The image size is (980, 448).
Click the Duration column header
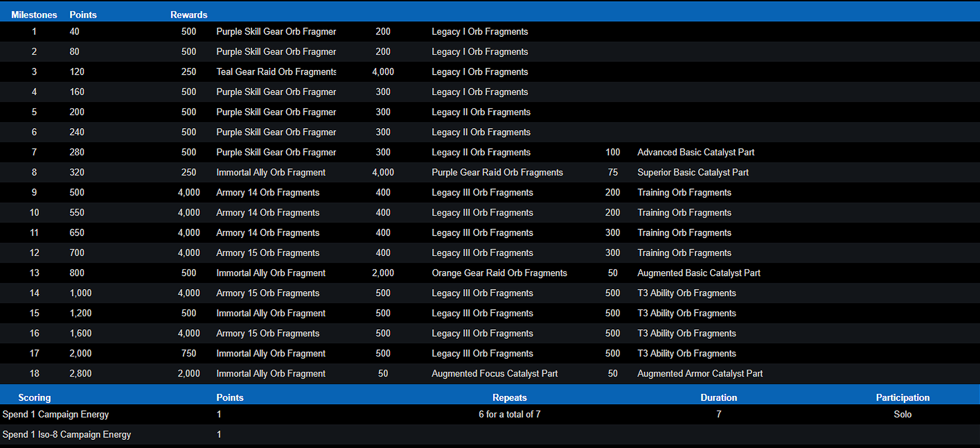pos(718,397)
